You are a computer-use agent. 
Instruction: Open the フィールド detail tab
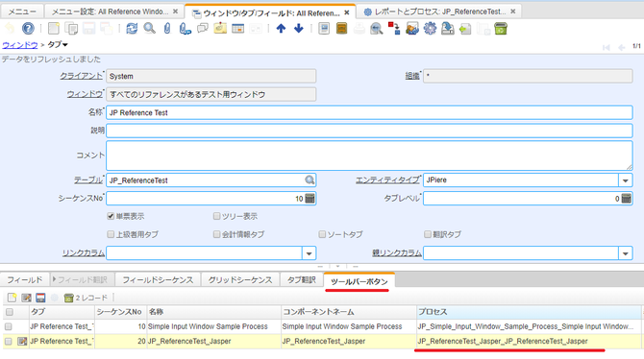coord(25,280)
